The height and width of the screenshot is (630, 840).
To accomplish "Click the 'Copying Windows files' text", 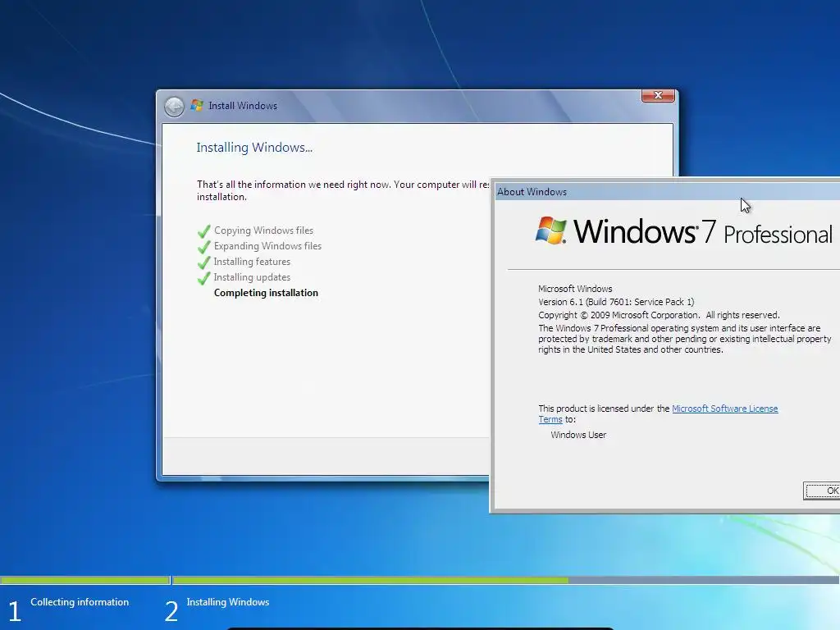I will (x=263, y=231).
